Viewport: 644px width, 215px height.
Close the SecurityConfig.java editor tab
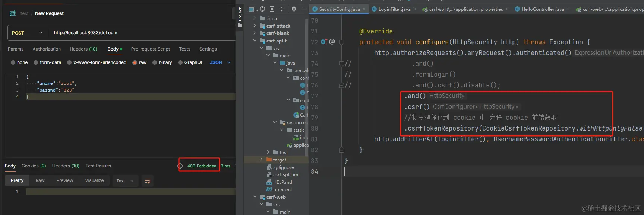(364, 9)
